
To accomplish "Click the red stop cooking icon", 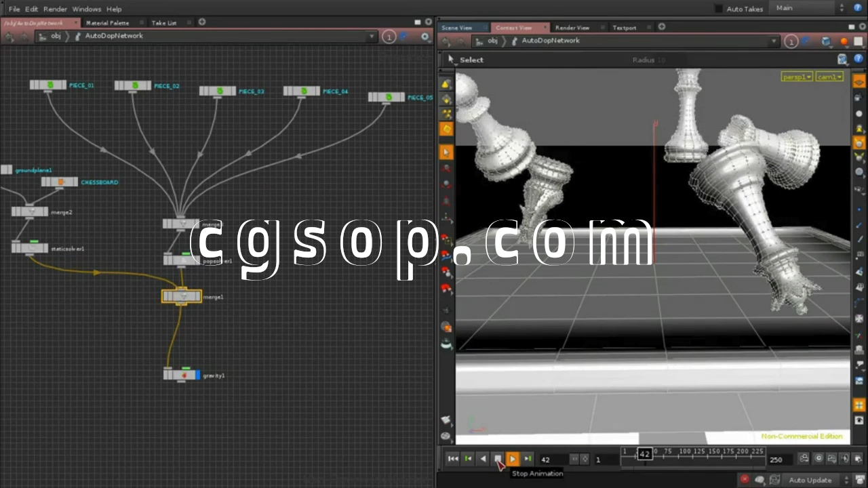I will (745, 480).
